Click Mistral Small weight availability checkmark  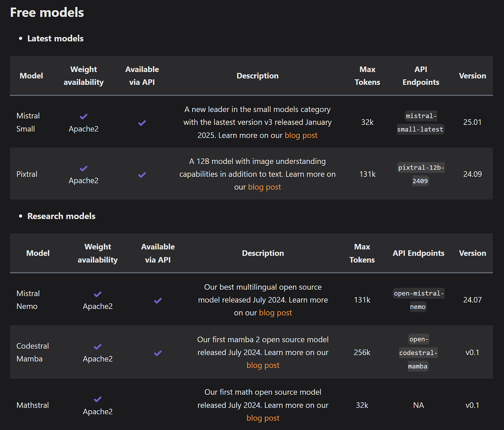(84, 117)
